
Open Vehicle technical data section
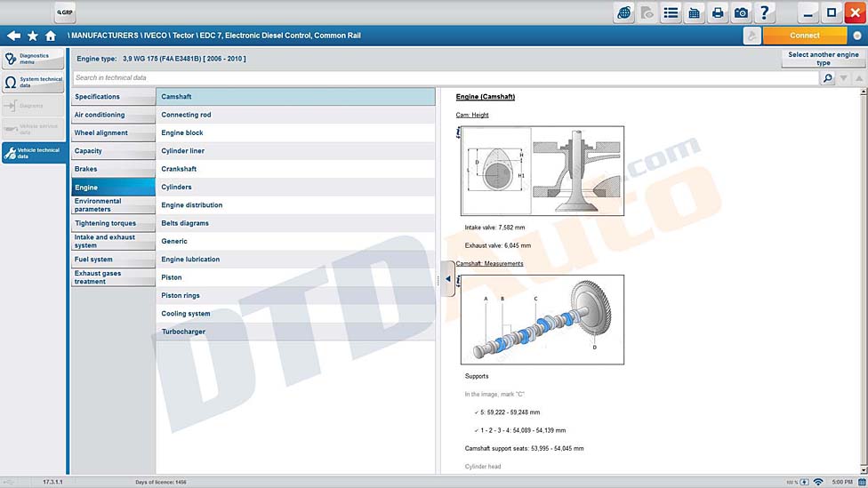(x=33, y=153)
